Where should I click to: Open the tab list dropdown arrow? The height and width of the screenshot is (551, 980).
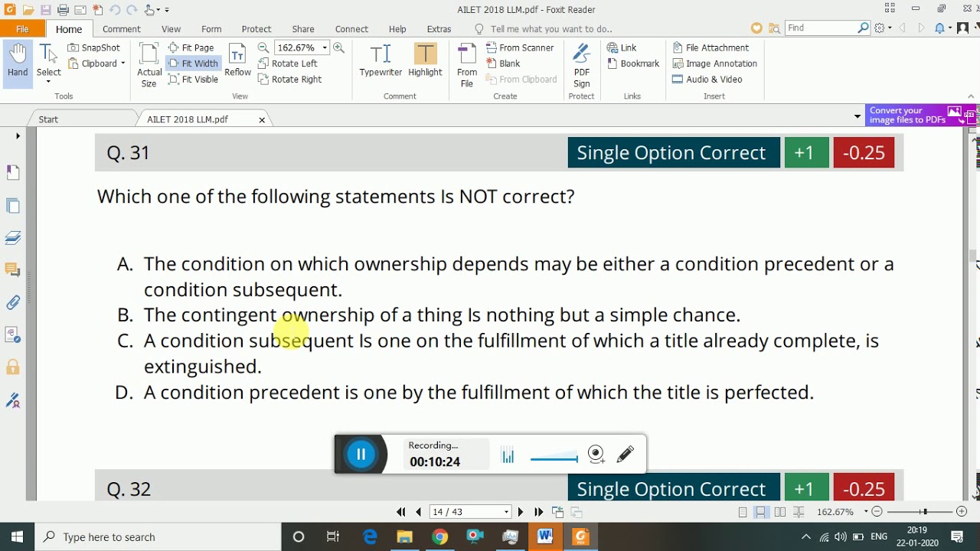point(857,117)
